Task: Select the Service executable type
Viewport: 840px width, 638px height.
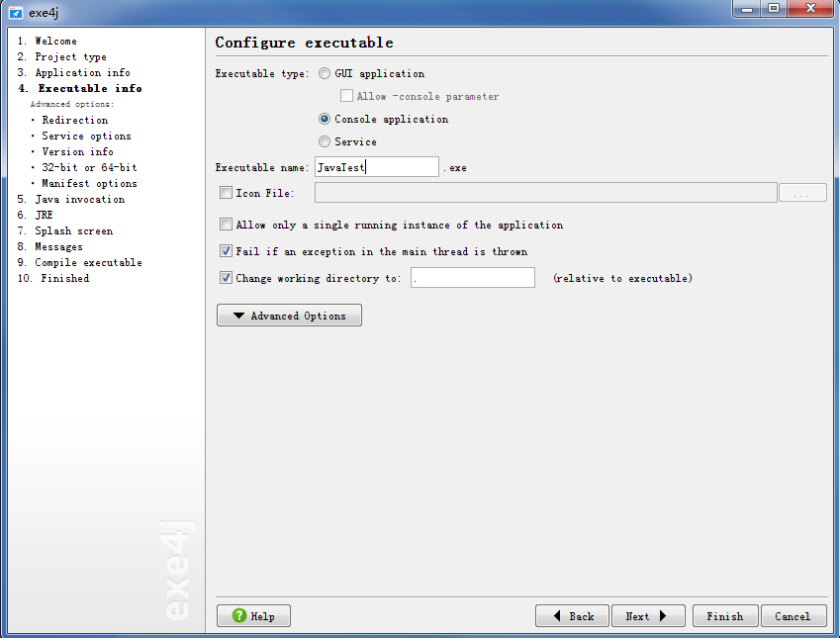Action: pyautogui.click(x=326, y=141)
